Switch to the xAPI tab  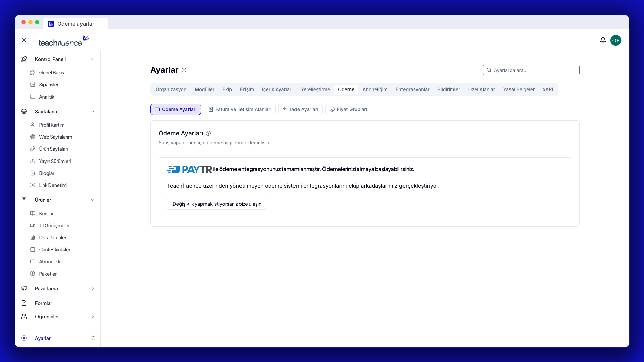tap(548, 89)
